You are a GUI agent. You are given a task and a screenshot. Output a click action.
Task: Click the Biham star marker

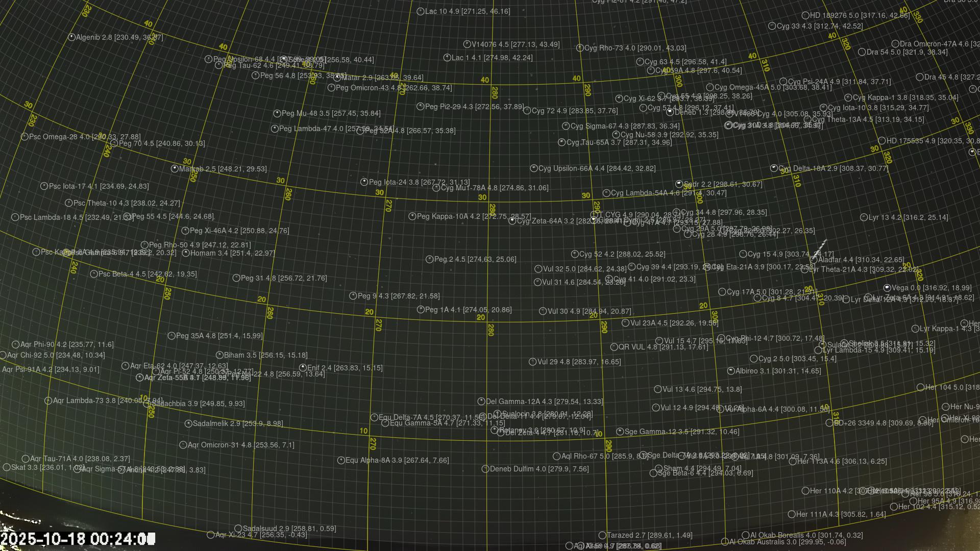[x=219, y=355]
